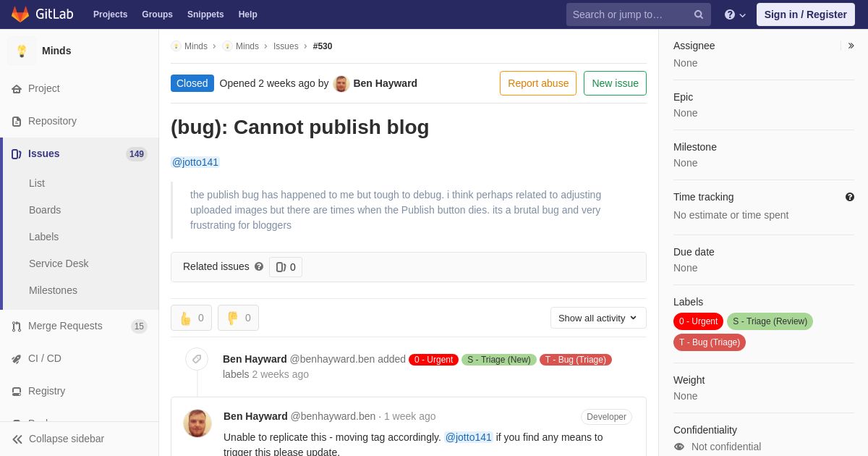Click Sign in / Register button
The height and width of the screenshot is (456, 868).
(806, 14)
